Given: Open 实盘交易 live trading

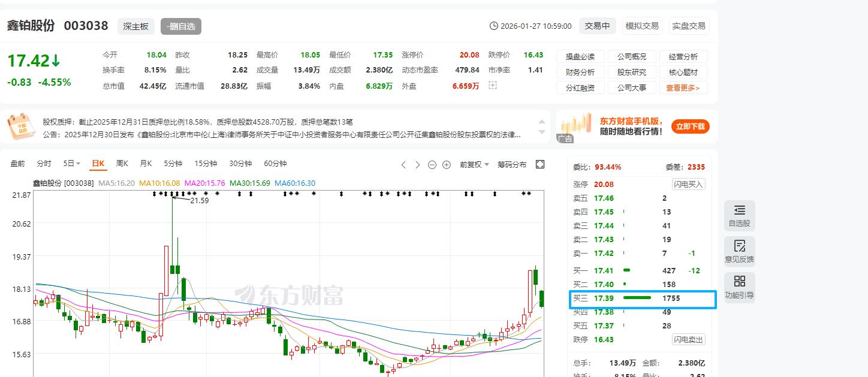Looking at the screenshot, I should coord(689,26).
